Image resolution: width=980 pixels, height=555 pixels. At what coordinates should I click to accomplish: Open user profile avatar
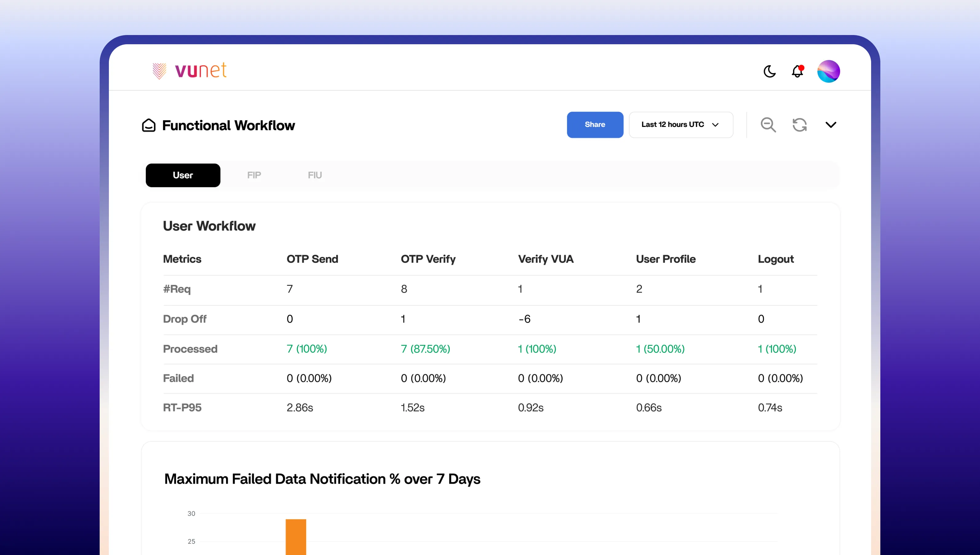(x=828, y=71)
